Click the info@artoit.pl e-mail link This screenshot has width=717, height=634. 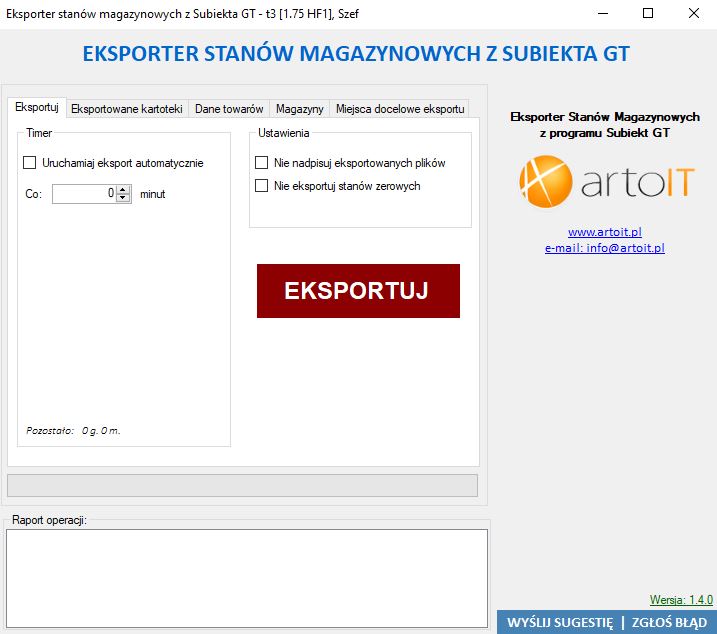coord(604,248)
